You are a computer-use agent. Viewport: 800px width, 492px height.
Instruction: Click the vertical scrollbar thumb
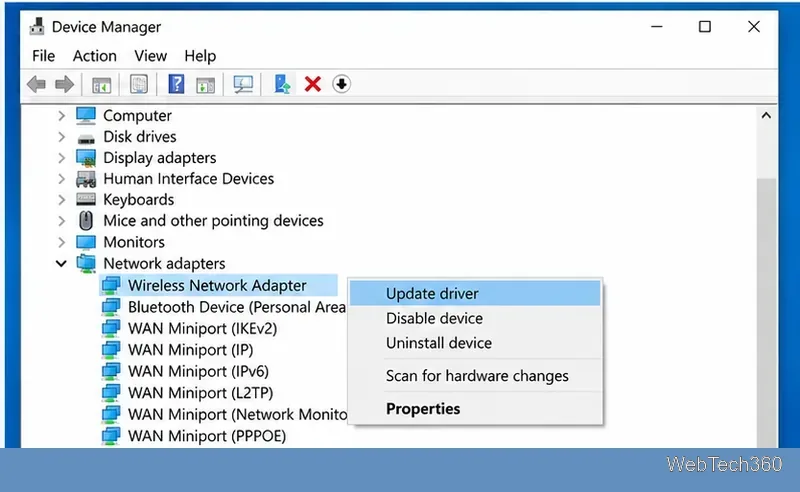click(x=766, y=312)
